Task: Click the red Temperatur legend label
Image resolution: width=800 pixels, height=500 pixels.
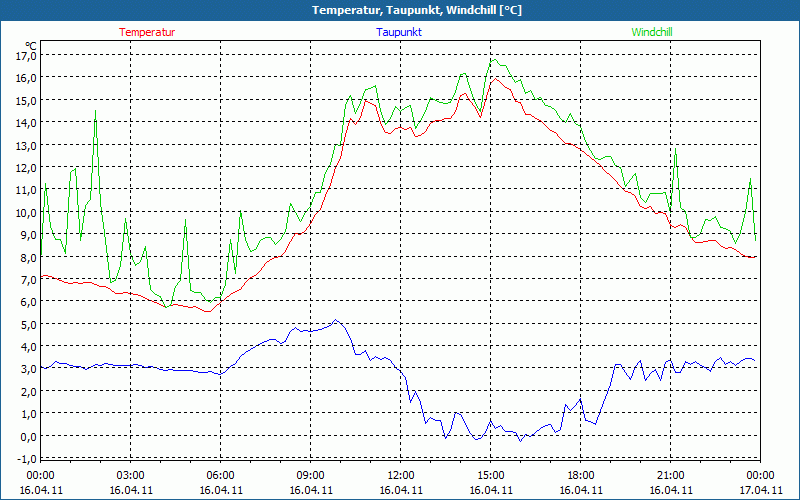Action: tap(147, 32)
